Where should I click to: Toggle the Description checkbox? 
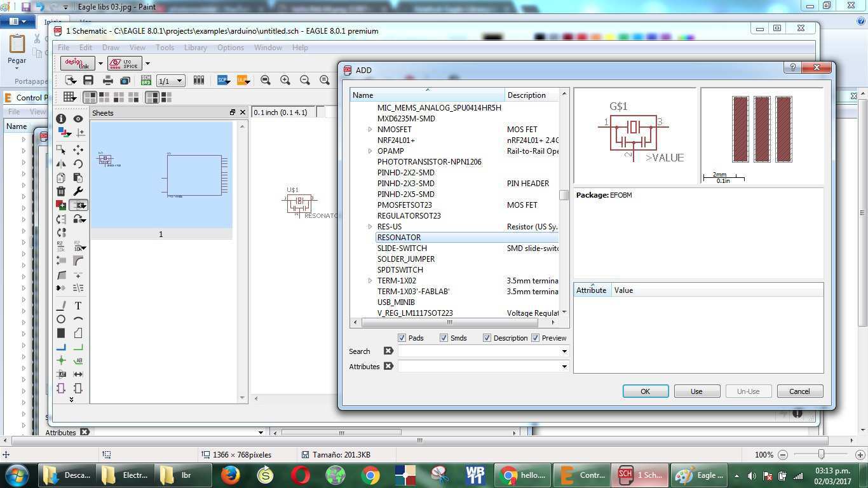pyautogui.click(x=487, y=338)
